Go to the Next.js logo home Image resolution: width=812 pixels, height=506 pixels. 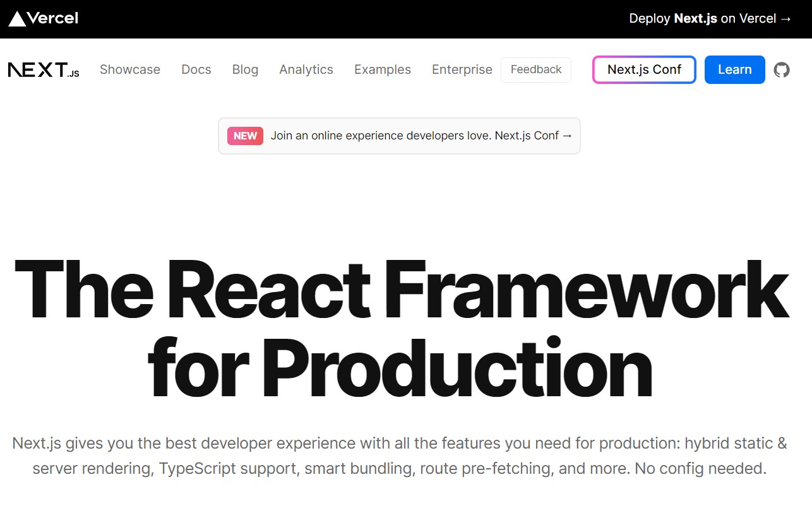pos(44,70)
